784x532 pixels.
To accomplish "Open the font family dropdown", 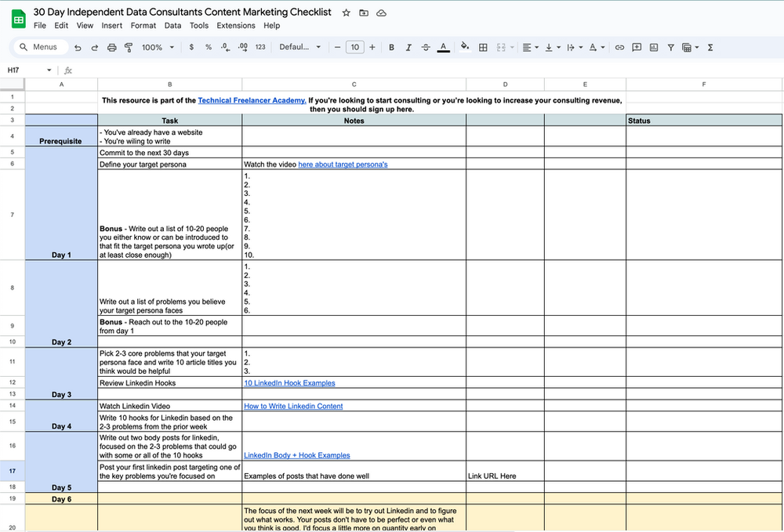I will pos(299,47).
